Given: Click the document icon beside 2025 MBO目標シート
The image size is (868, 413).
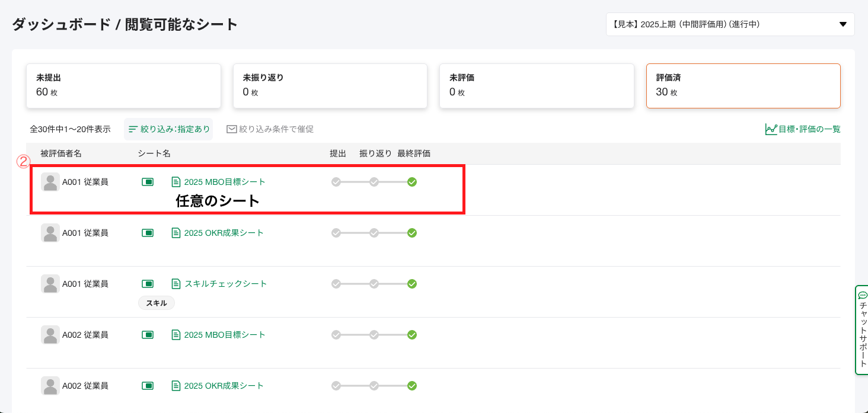Looking at the screenshot, I should tap(176, 181).
